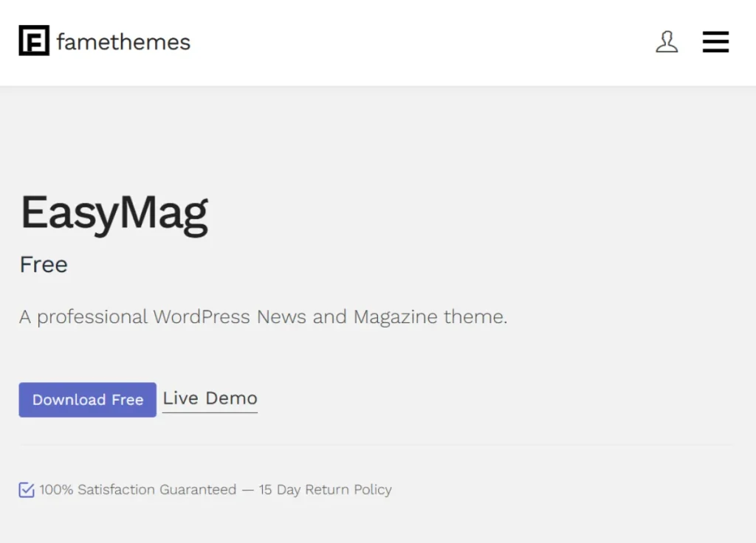Click the Download Free button
756x543 pixels.
click(x=88, y=400)
